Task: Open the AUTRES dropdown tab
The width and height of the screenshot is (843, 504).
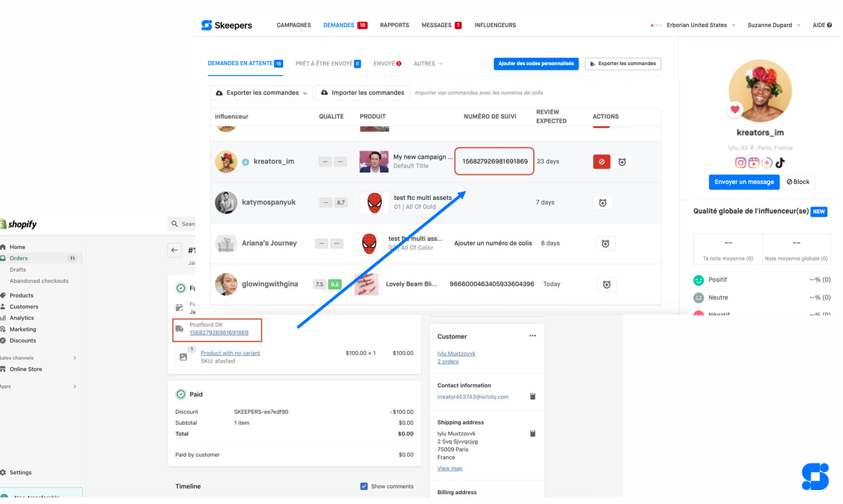Action: point(428,64)
